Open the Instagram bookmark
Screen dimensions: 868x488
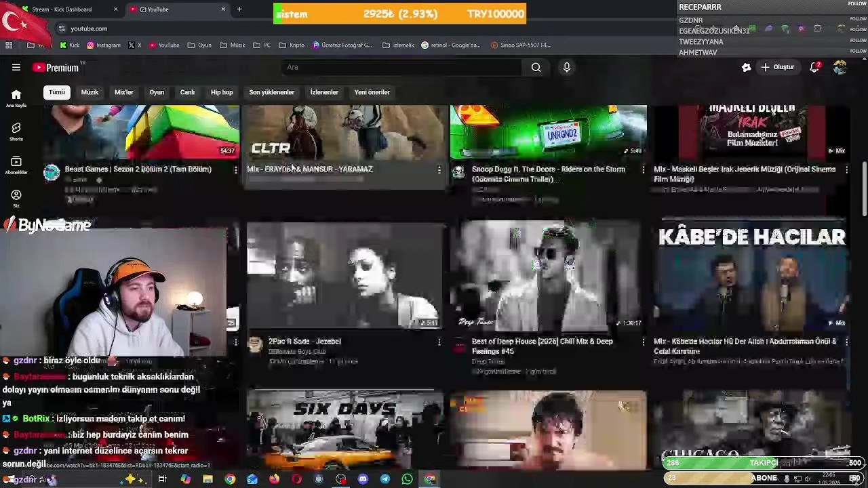click(x=104, y=45)
